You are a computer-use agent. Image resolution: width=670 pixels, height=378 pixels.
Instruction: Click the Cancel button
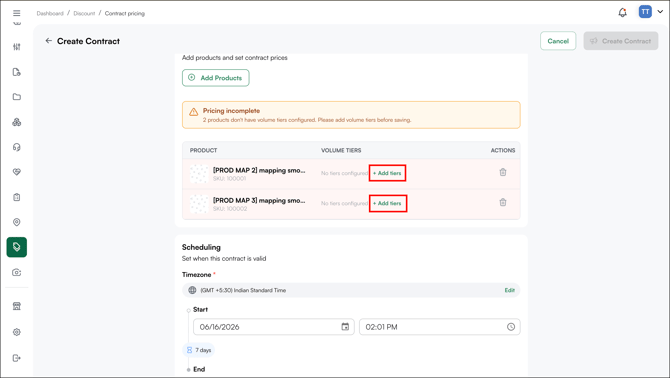(x=558, y=41)
